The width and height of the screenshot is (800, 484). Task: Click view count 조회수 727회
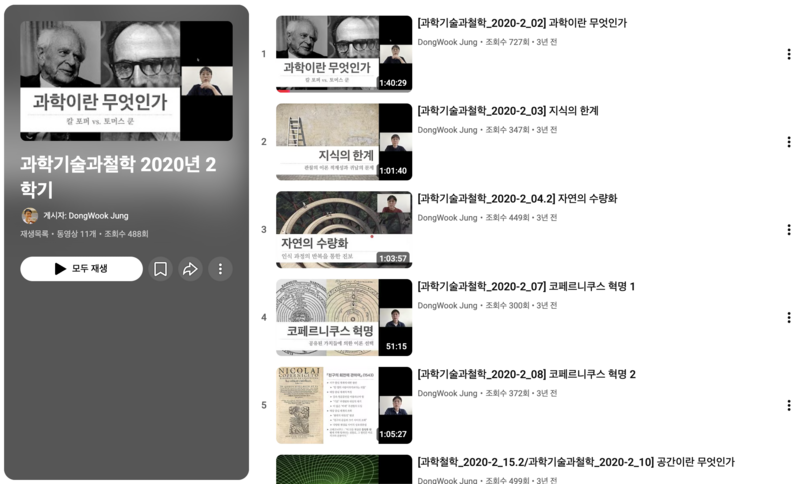507,42
